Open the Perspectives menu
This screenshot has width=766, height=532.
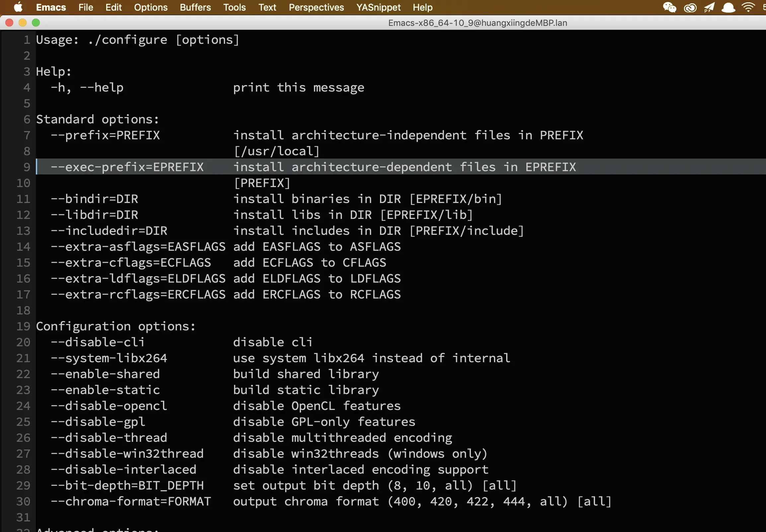(x=316, y=7)
